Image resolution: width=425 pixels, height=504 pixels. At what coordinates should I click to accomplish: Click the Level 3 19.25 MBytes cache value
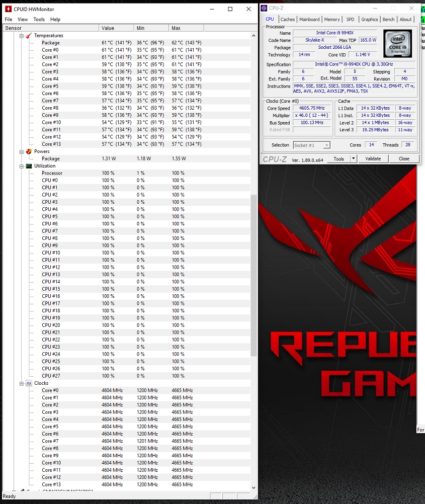(x=375, y=130)
